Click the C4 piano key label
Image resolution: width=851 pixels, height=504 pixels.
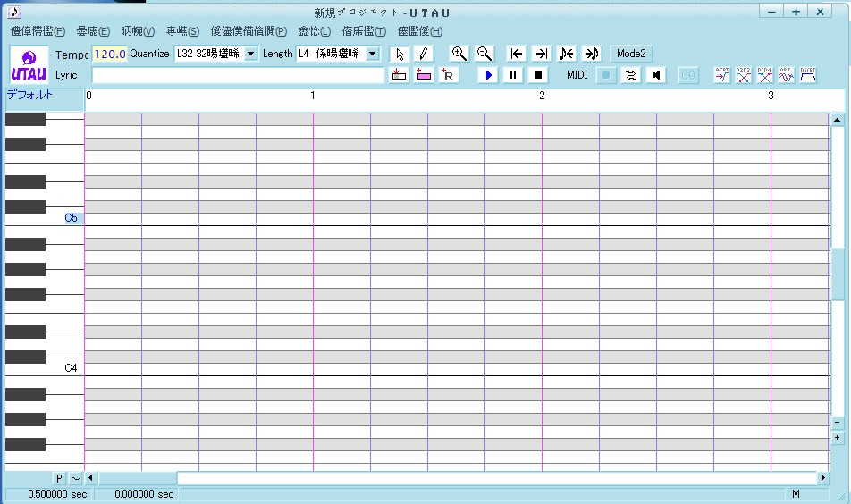point(72,368)
